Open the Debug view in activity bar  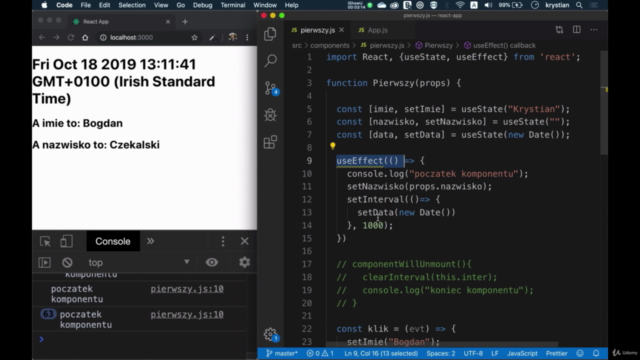click(x=270, y=115)
